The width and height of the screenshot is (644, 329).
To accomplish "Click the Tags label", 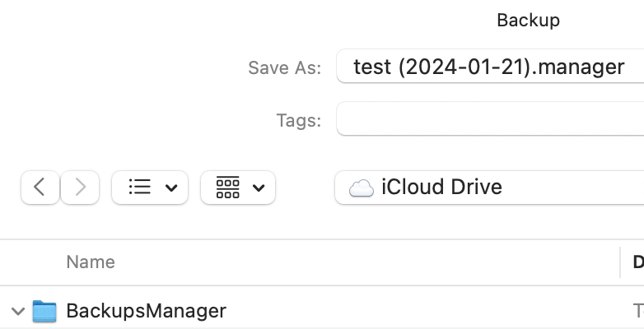I will (299, 120).
